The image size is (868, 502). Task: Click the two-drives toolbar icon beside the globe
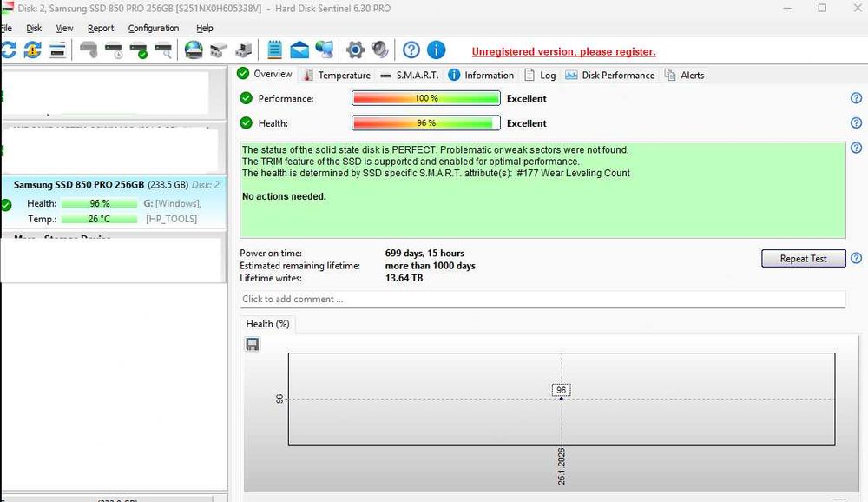coord(218,50)
